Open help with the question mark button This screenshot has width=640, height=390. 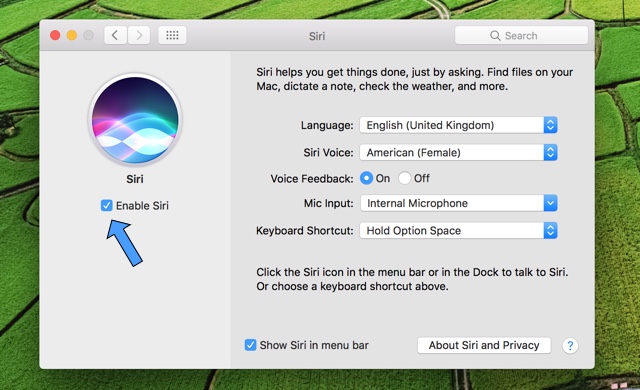pos(570,346)
